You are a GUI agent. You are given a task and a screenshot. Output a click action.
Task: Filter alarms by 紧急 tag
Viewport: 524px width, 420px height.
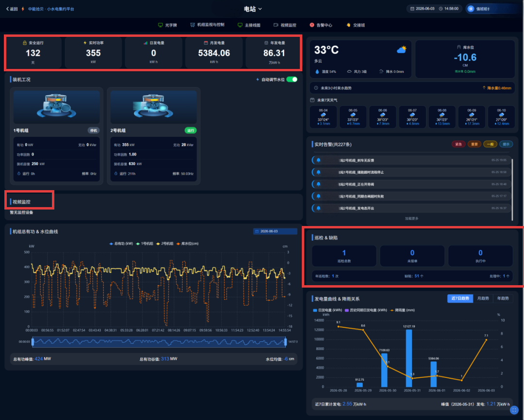(458, 145)
